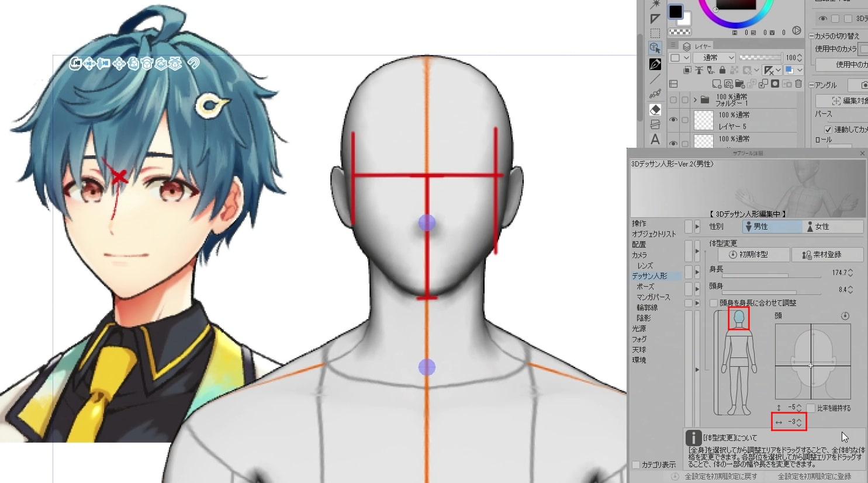Select 女性 gender option
The image size is (868, 483).
834,227
